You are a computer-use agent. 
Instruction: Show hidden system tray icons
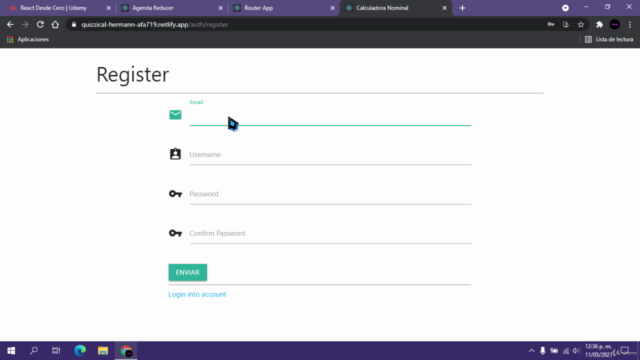[x=531, y=351]
